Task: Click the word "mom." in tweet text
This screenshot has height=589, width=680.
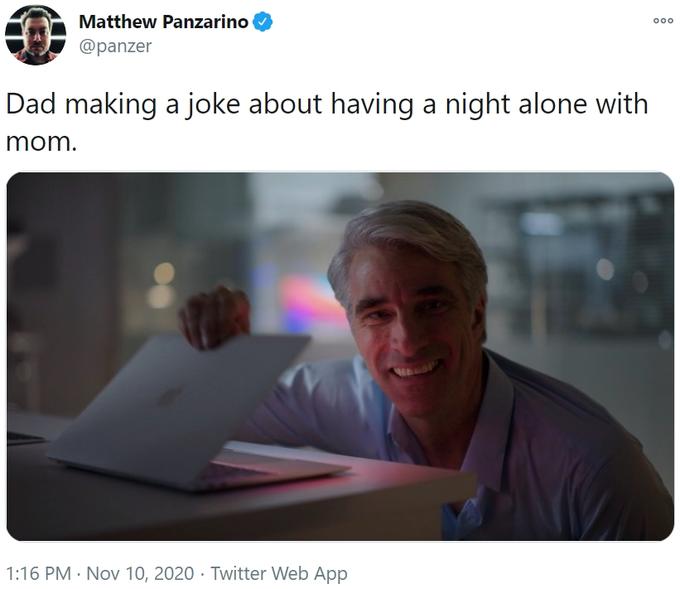Action: coord(42,142)
